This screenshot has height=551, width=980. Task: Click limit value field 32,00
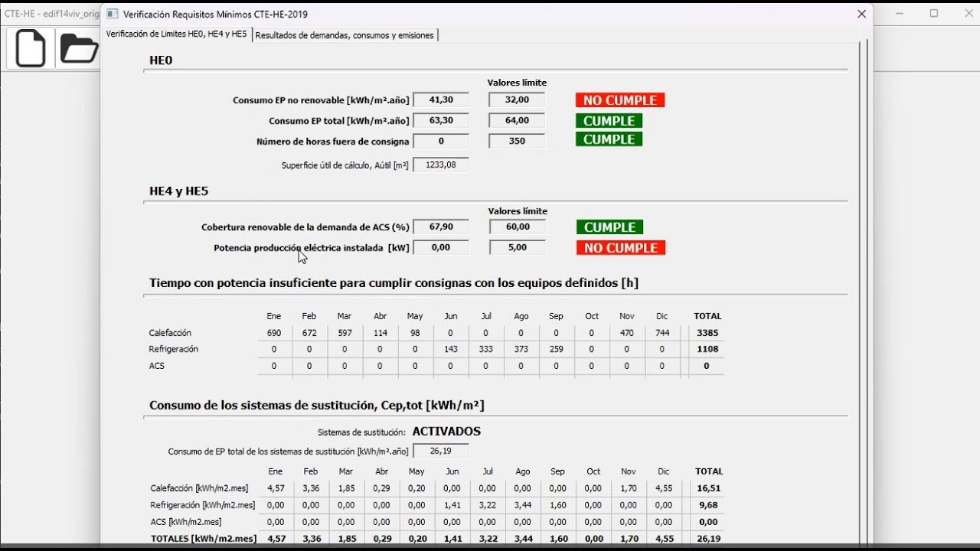(517, 99)
